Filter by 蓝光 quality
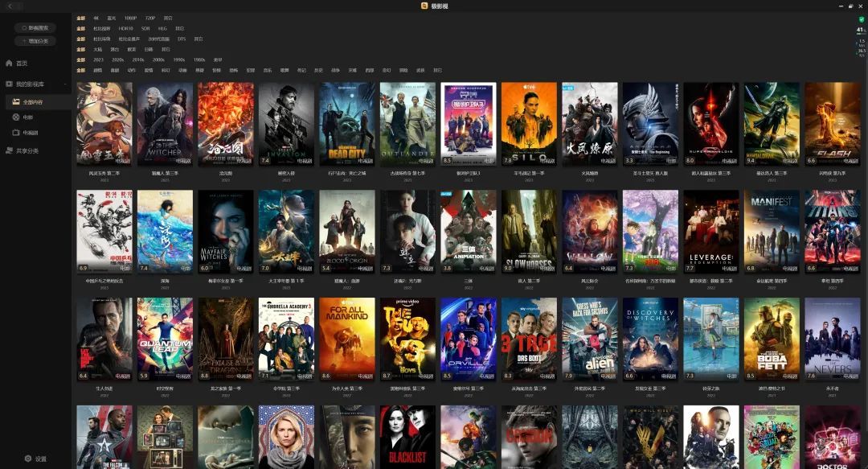Screen dimensions: 868x469 coord(112,19)
